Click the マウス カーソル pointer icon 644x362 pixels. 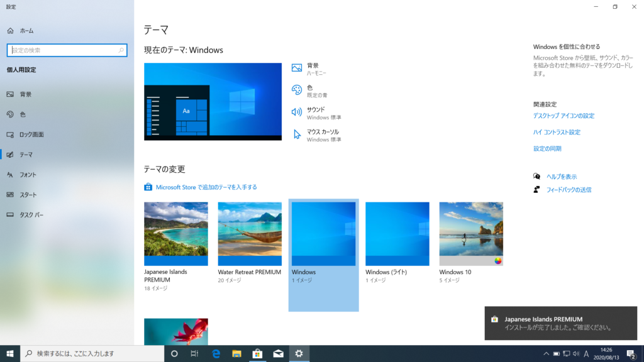click(297, 134)
